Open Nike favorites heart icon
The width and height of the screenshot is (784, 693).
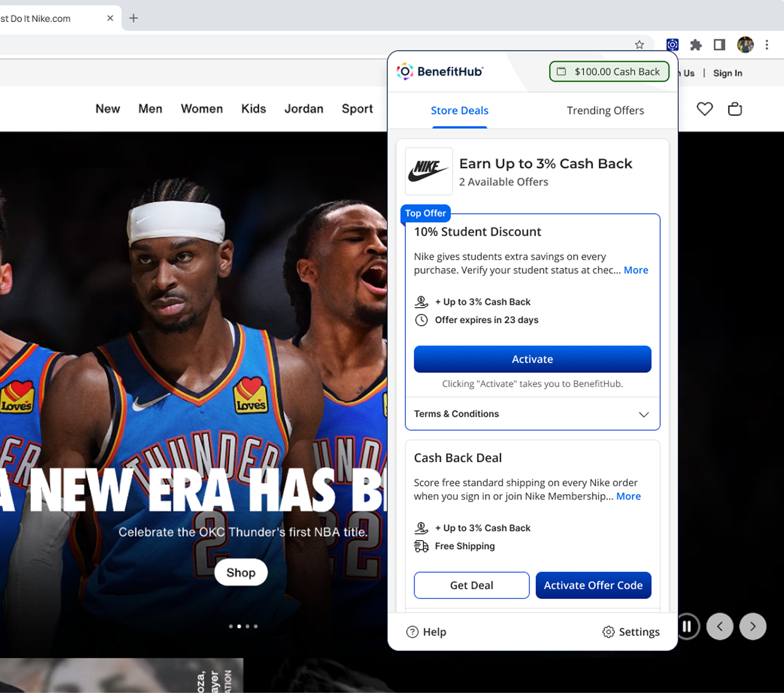point(705,109)
